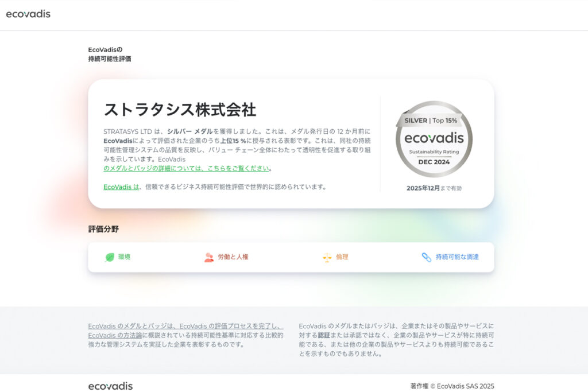Select the 労働と人権 category label
This screenshot has width=588, height=392.
(x=233, y=257)
